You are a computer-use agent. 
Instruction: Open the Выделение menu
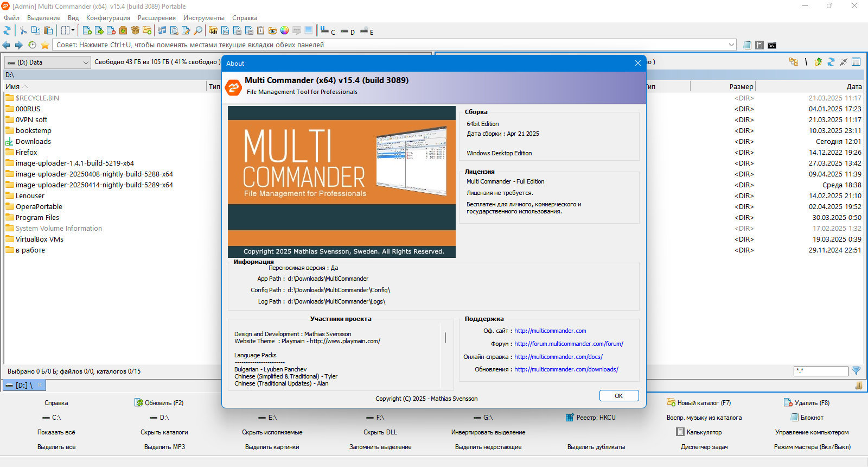(x=44, y=18)
